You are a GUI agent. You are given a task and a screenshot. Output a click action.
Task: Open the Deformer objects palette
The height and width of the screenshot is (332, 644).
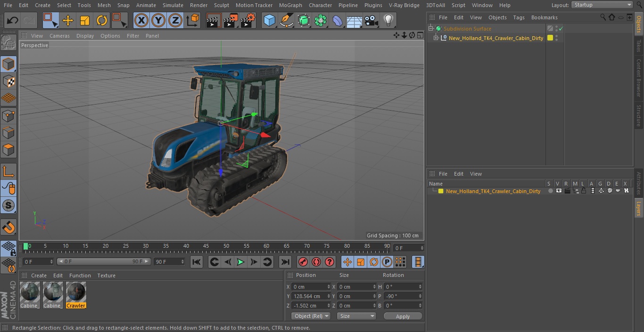[x=338, y=21]
